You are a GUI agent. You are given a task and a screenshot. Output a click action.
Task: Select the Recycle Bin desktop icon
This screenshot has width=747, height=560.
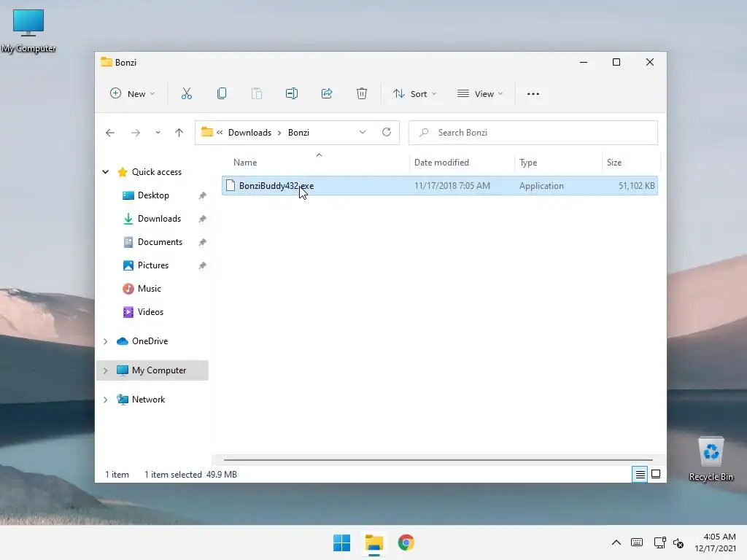tap(711, 459)
